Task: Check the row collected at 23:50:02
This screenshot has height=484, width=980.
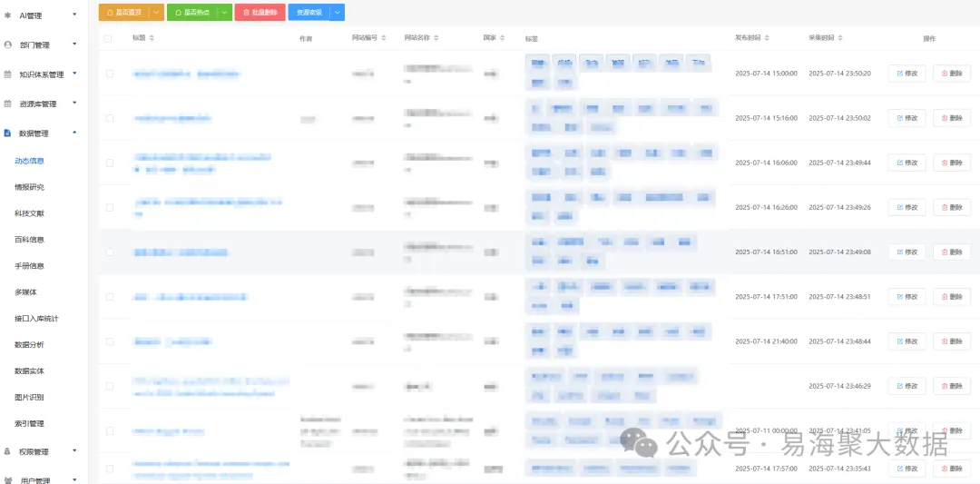Action: 110,117
